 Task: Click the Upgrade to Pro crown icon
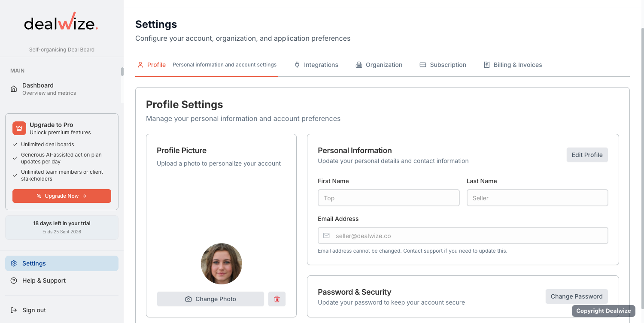pyautogui.click(x=19, y=128)
